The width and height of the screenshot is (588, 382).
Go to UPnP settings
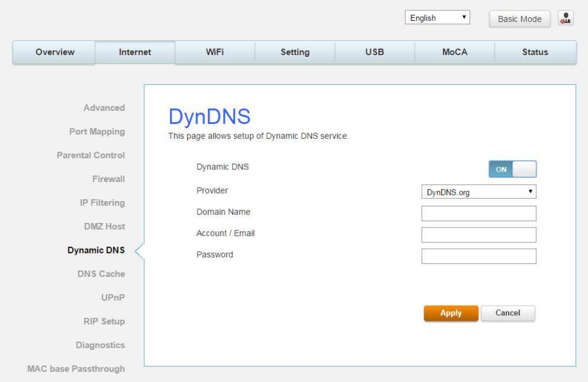[x=113, y=297]
